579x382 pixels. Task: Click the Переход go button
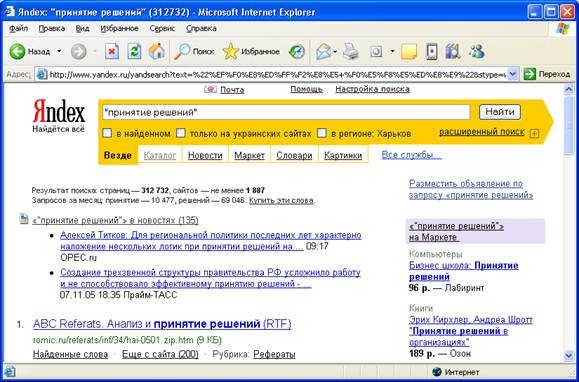point(547,75)
